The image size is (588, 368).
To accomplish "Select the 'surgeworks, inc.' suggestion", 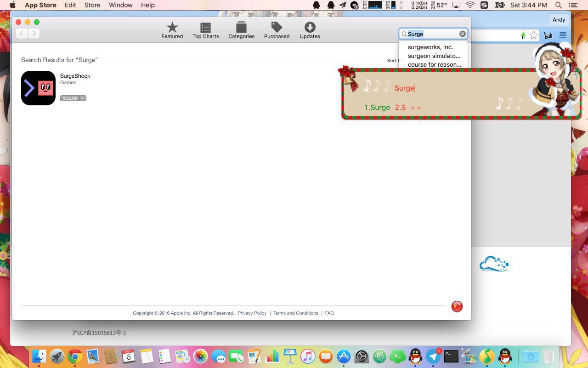I will (430, 47).
